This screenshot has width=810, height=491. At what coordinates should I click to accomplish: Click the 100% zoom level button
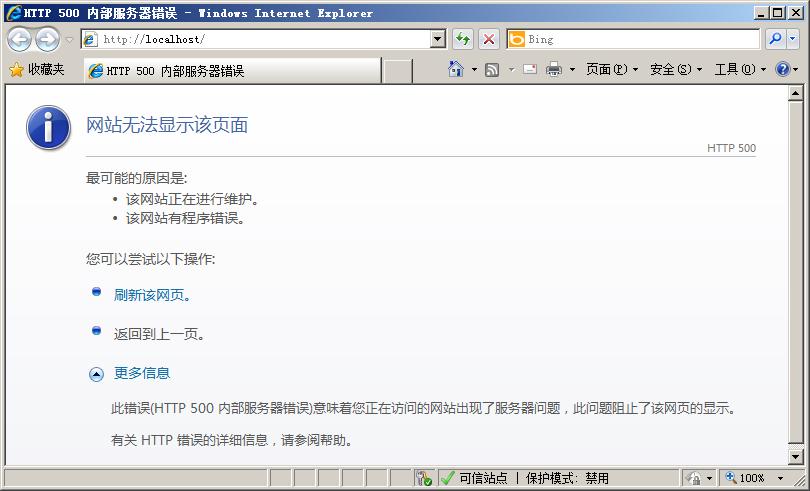point(746,478)
